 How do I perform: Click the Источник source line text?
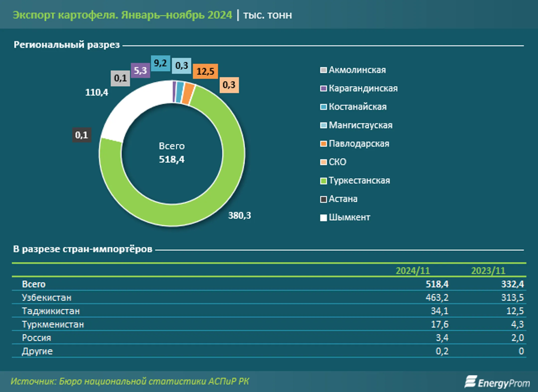click(130, 382)
